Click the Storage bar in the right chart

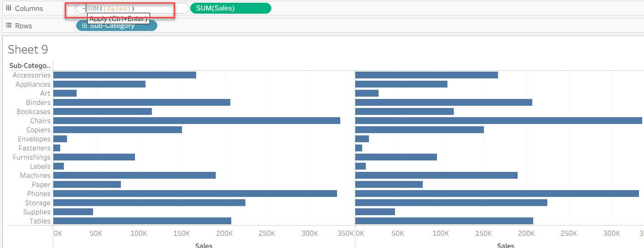451,203
